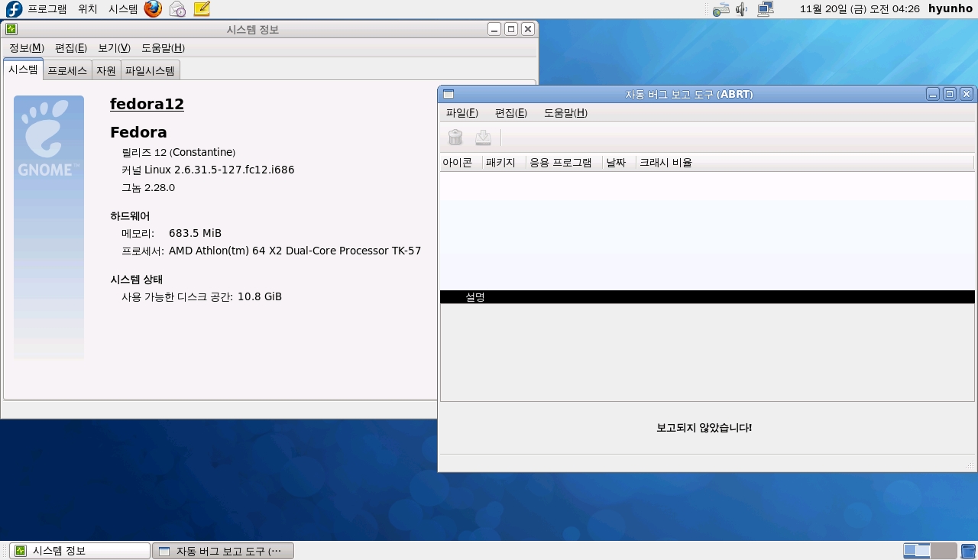This screenshot has width=978, height=560.
Task: Click the ABRT window resize grip
Action: [x=970, y=465]
